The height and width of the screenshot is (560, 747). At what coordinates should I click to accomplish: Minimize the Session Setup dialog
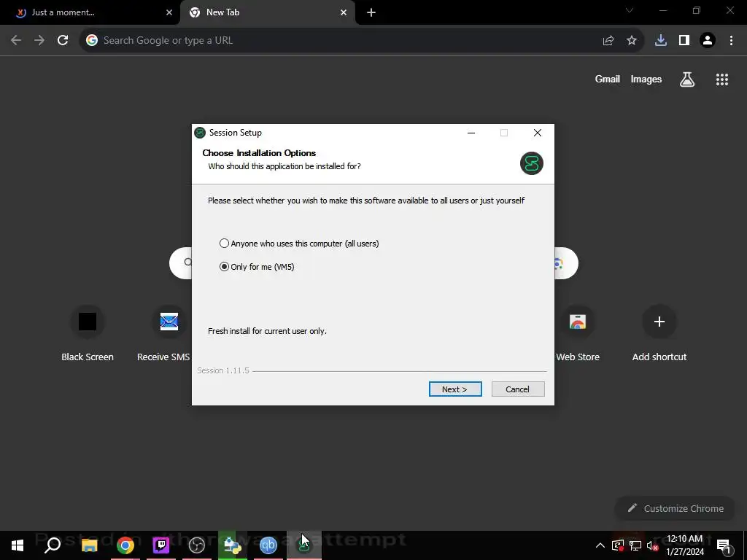[x=471, y=133]
